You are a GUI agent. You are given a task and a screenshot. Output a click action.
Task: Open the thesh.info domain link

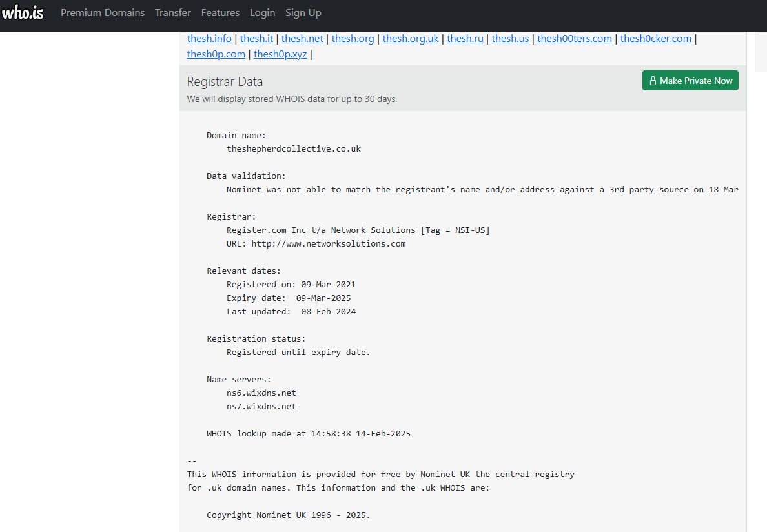click(x=209, y=39)
